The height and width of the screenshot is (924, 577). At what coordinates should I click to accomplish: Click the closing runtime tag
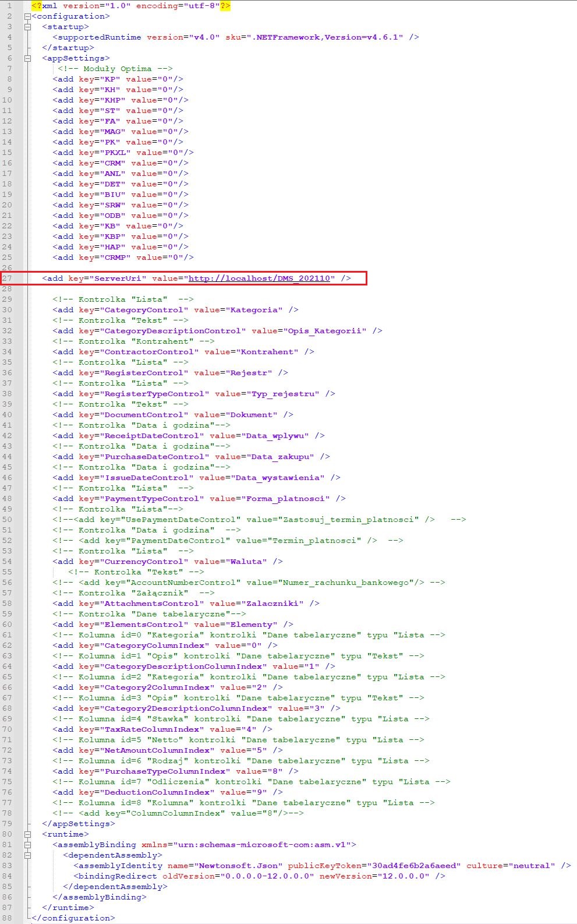tap(68, 908)
